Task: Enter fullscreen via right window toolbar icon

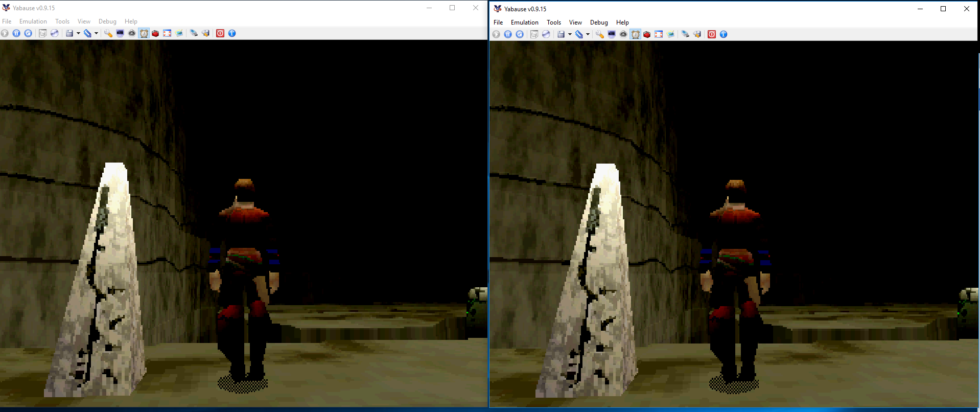Action: coord(659,34)
